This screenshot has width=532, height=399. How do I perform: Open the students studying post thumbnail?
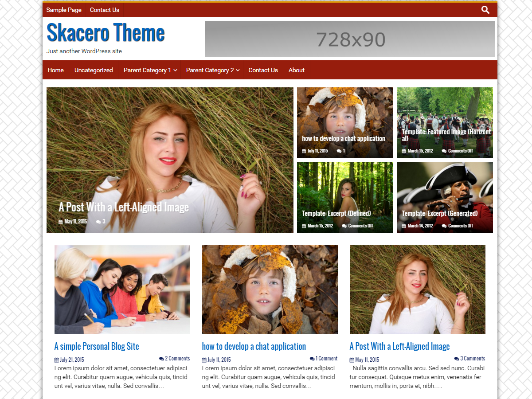[x=122, y=289]
